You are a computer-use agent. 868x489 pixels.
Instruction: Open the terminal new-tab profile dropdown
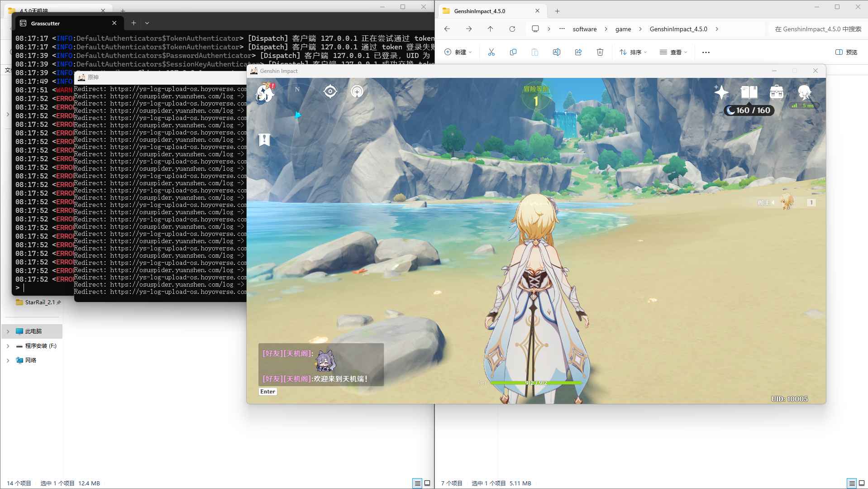[147, 23]
